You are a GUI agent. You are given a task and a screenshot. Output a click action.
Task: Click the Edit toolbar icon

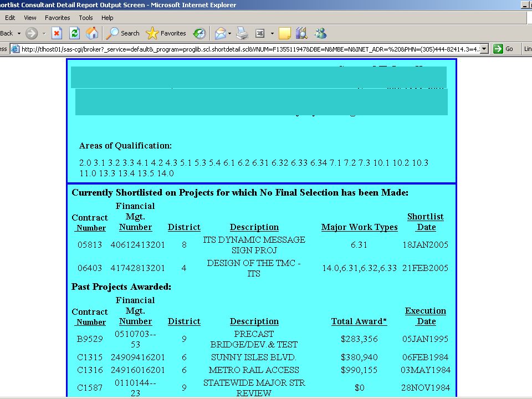260,33
